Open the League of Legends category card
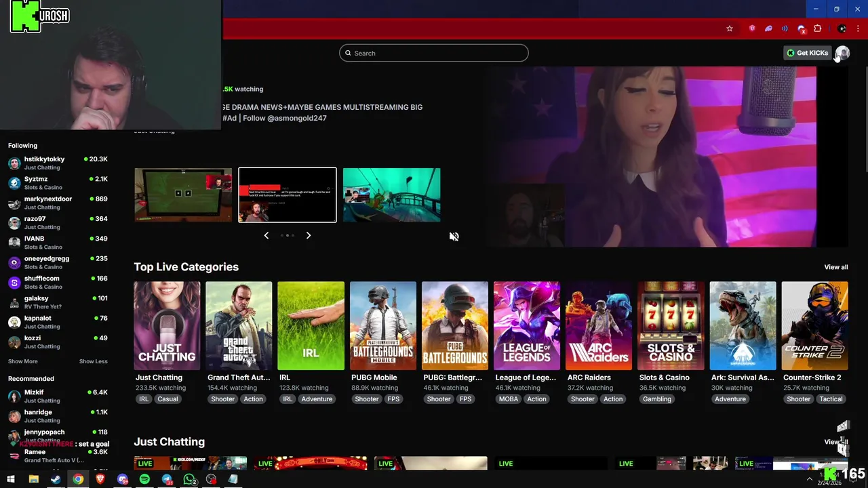This screenshot has height=488, width=868. [x=527, y=326]
